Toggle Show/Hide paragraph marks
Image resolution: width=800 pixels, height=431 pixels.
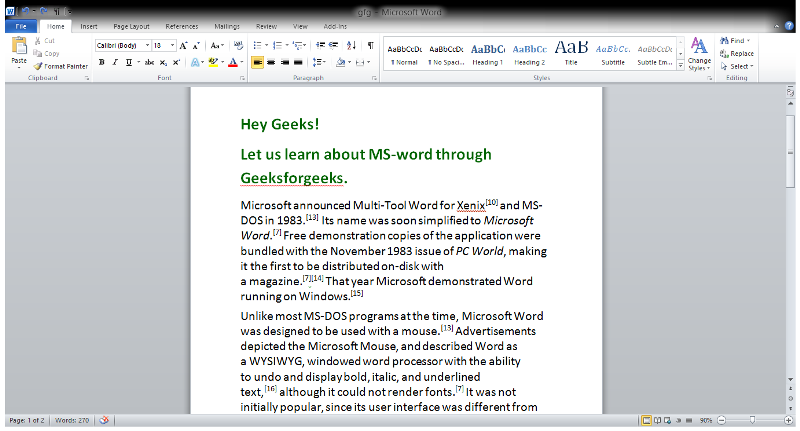pos(370,46)
